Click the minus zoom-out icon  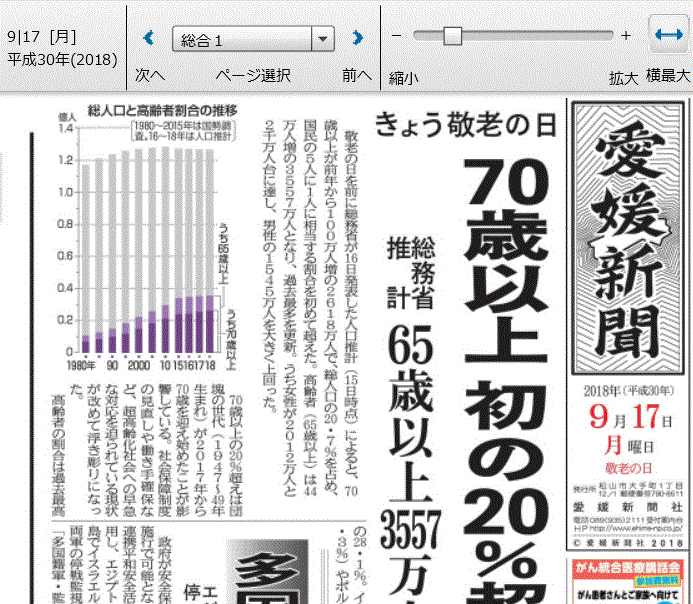coord(396,35)
